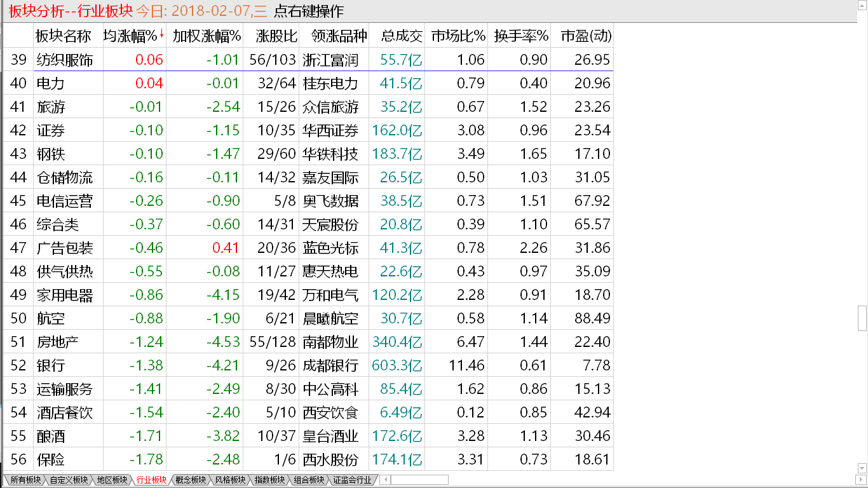Viewport: 868px width, 488px height.
Task: Open the 证监会行业 tab
Action: coord(352,480)
